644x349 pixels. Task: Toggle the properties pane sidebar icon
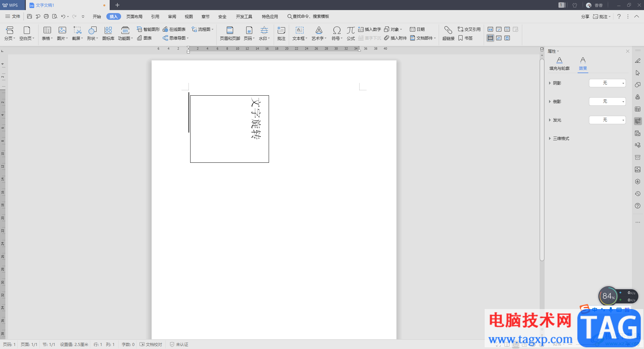(638, 121)
